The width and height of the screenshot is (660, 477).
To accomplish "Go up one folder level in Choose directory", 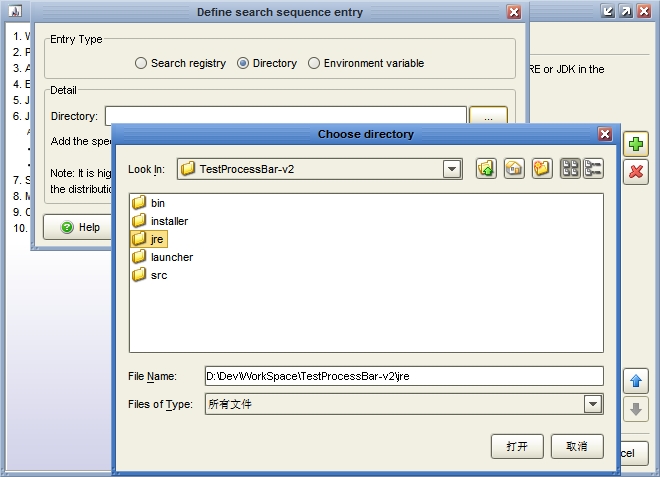I will pos(486,169).
